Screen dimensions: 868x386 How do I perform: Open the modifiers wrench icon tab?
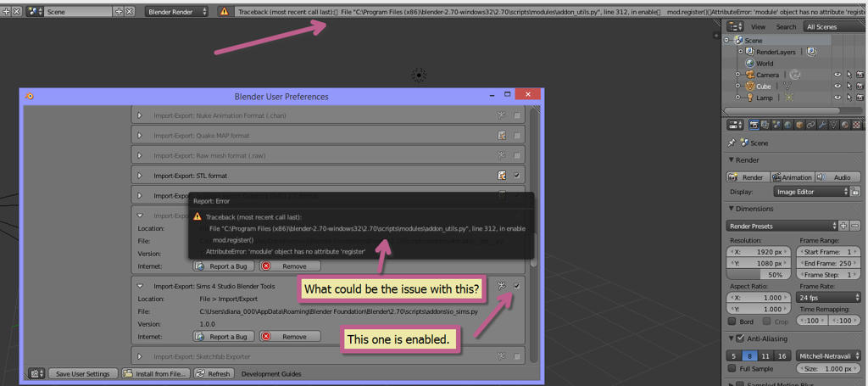click(821, 126)
